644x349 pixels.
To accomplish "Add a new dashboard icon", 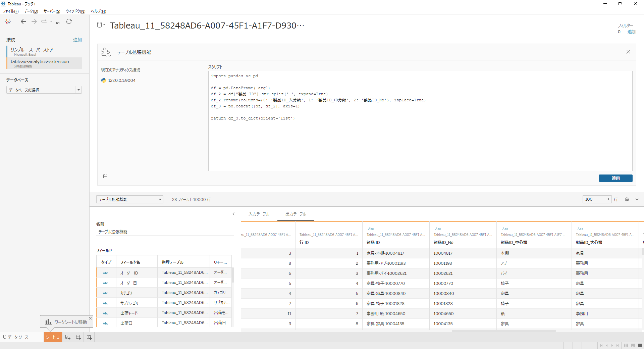I will [x=78, y=337].
